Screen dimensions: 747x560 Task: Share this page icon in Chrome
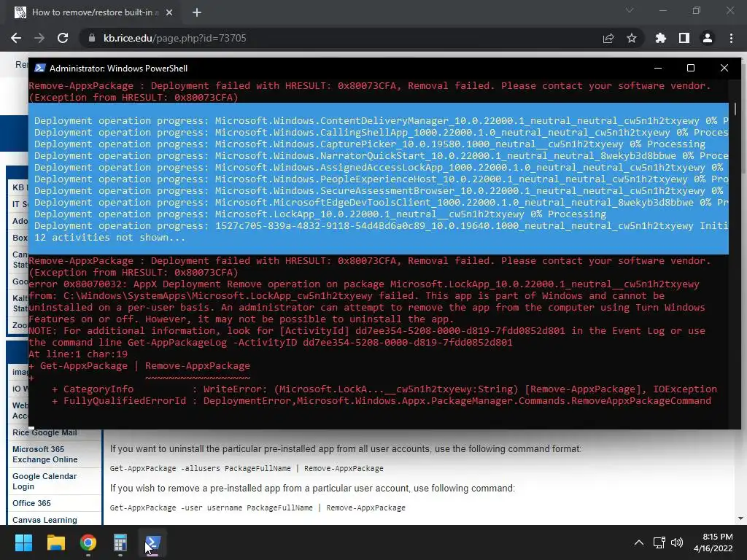(x=608, y=38)
